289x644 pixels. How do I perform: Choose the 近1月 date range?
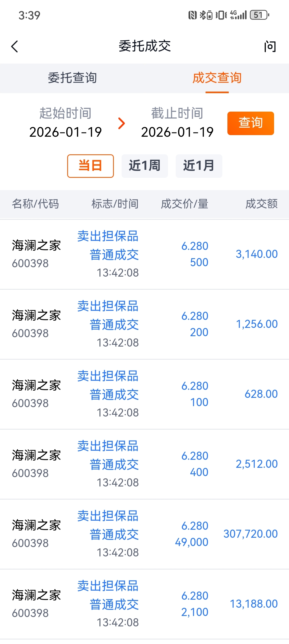click(199, 166)
